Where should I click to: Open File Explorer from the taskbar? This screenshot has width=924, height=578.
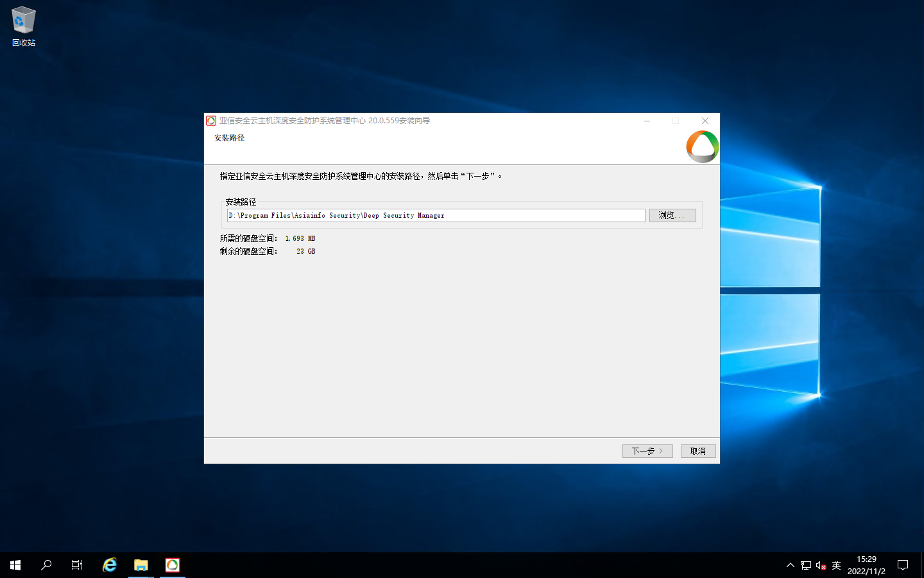141,565
